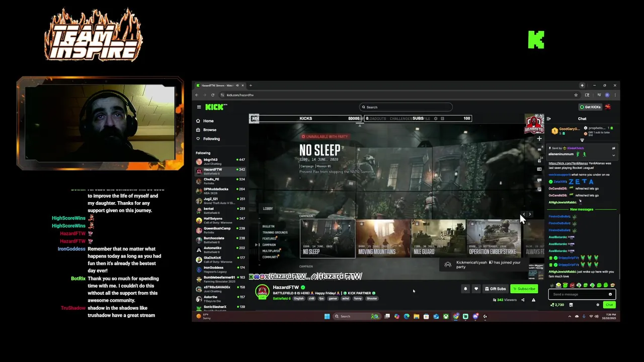644x362 pixels.
Task: Open a new browser tab
Action: [x=251, y=85]
